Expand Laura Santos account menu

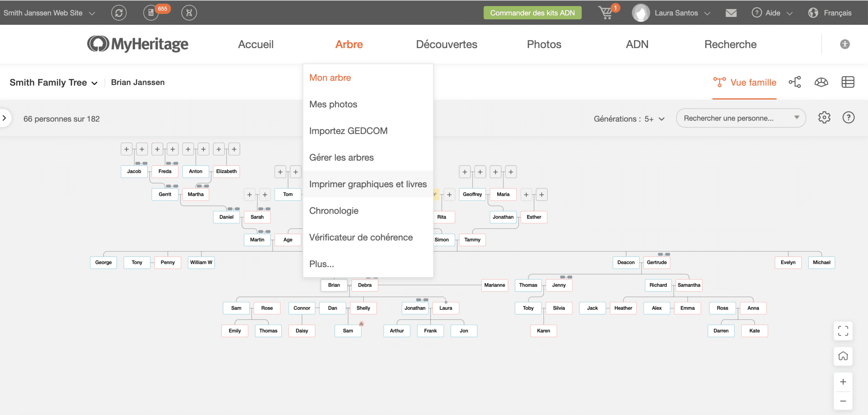pos(707,14)
